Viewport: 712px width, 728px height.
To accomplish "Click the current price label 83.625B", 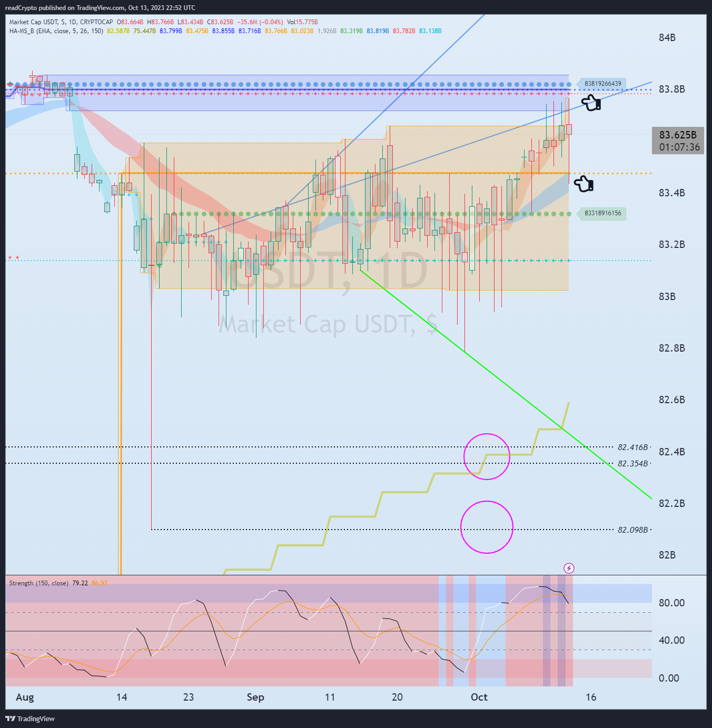I will pos(678,135).
